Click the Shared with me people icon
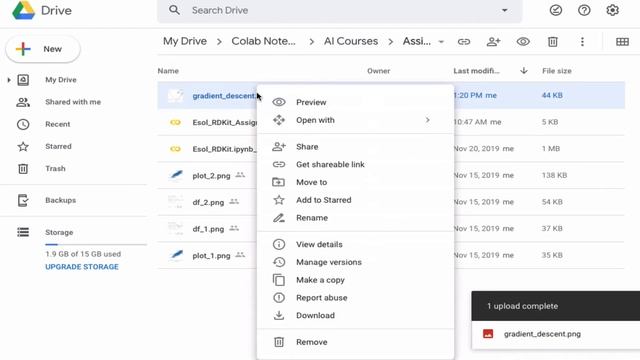This screenshot has width=640, height=360. 23,102
